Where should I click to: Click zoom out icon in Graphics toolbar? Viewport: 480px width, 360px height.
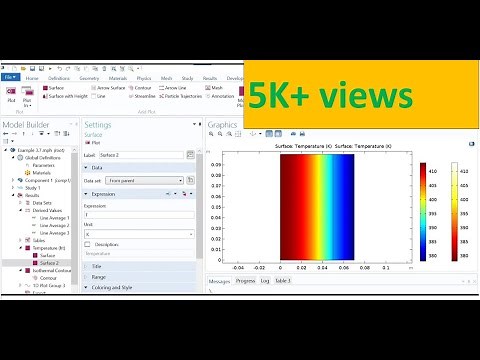(220, 134)
